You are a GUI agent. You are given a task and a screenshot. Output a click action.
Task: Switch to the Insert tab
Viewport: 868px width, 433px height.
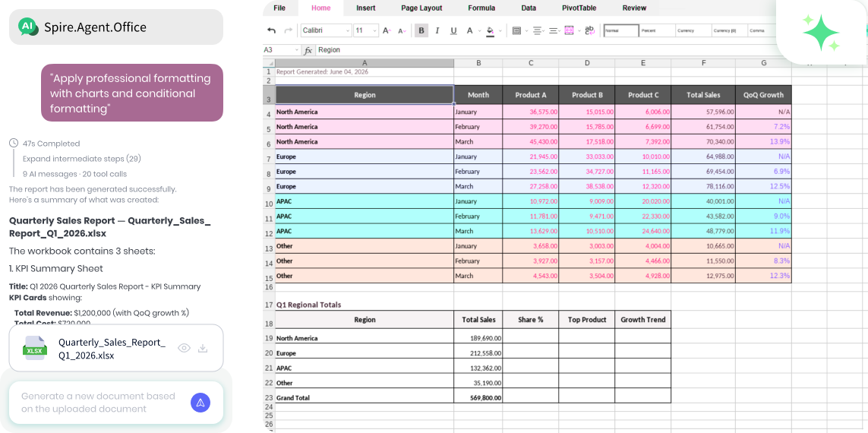[x=365, y=8]
